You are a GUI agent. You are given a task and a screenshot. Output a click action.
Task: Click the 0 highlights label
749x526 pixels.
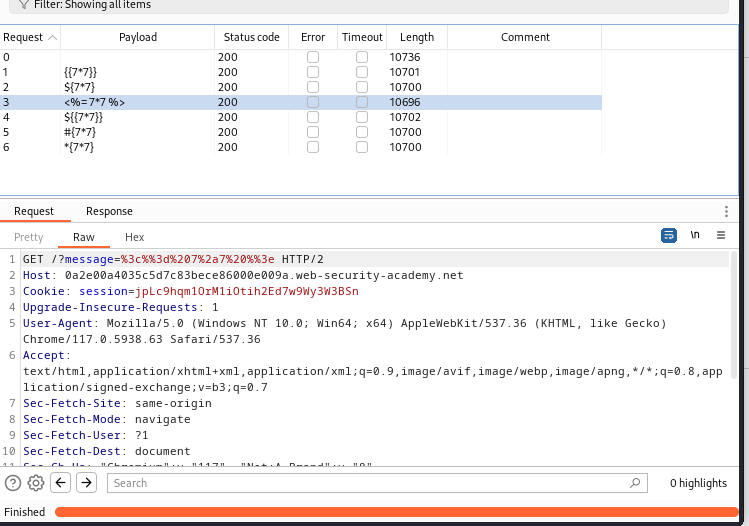(698, 483)
